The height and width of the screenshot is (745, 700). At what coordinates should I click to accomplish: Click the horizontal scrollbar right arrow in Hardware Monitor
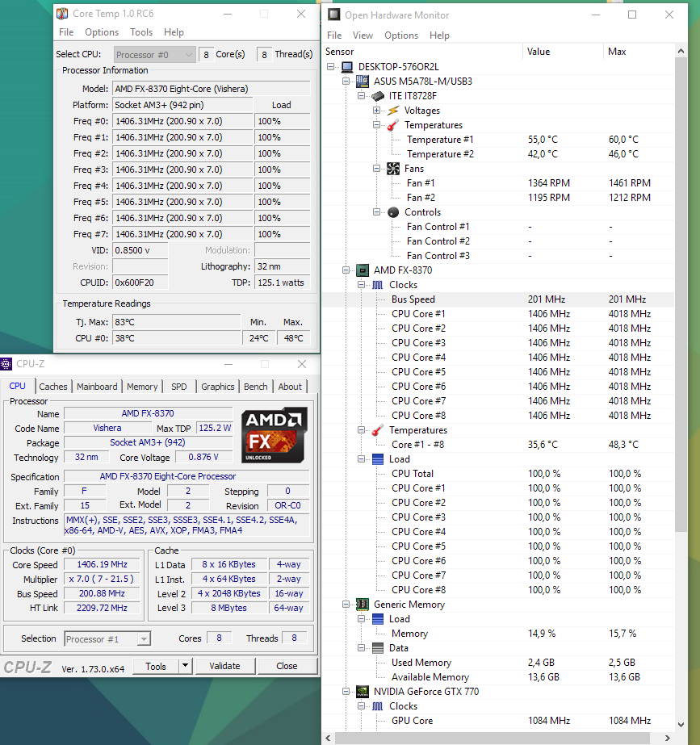pyautogui.click(x=668, y=738)
